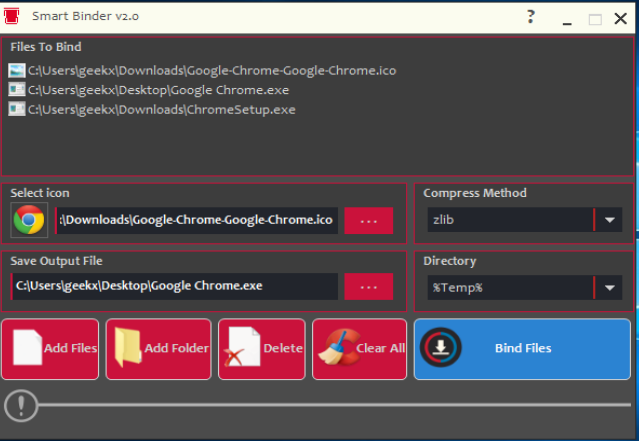Image resolution: width=639 pixels, height=441 pixels.
Task: Click the Add Files button
Action: tap(50, 349)
